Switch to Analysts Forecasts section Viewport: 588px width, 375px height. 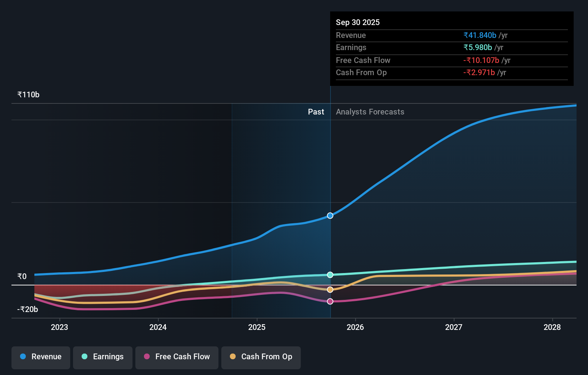click(x=370, y=112)
